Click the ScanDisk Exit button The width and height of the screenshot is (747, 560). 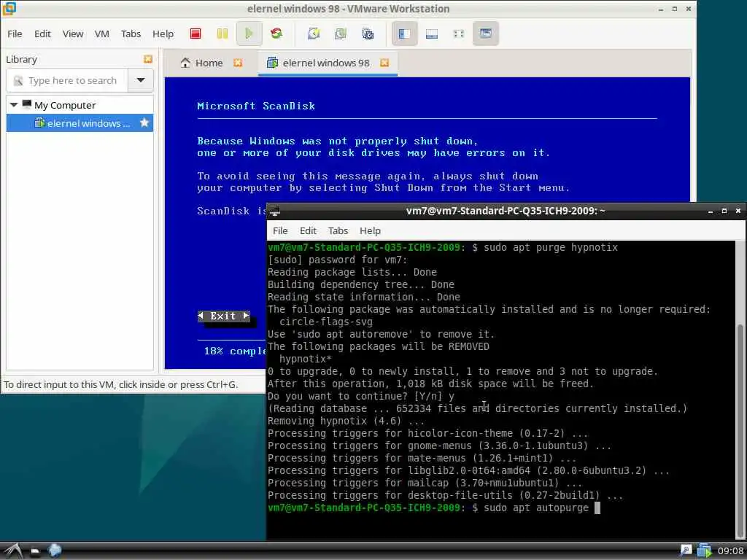[x=223, y=316]
